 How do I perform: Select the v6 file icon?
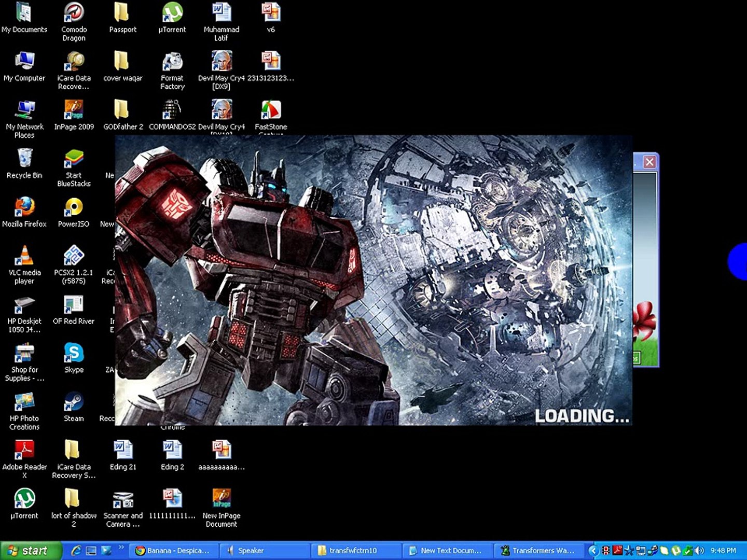click(271, 18)
